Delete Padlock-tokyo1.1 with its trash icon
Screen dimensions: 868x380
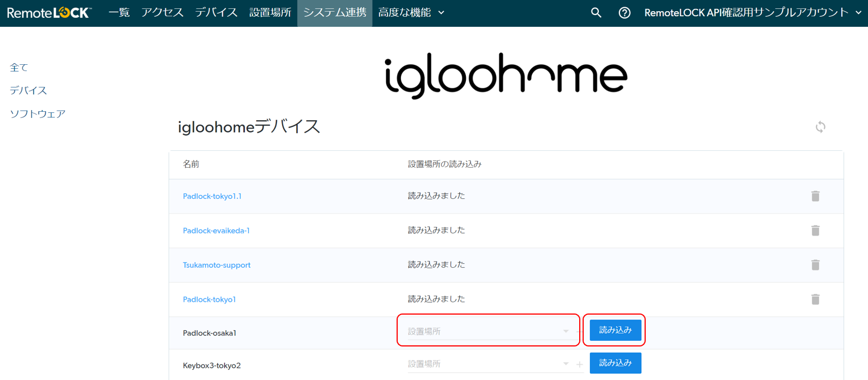pos(815,196)
